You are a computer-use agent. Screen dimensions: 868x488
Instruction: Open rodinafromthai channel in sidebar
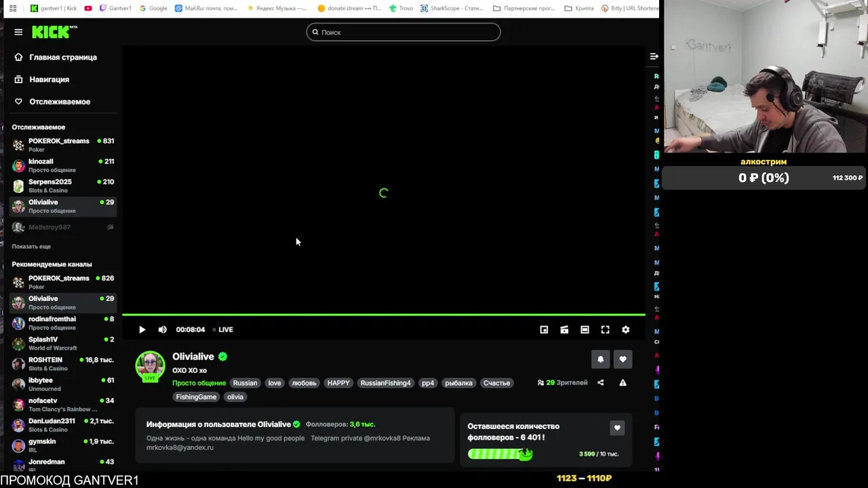pyautogui.click(x=63, y=323)
